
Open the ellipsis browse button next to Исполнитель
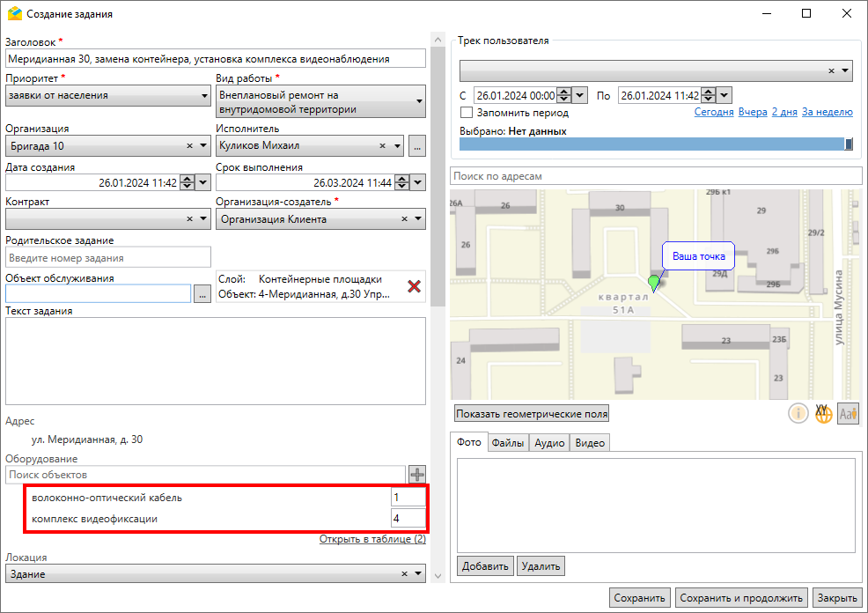pos(417,146)
